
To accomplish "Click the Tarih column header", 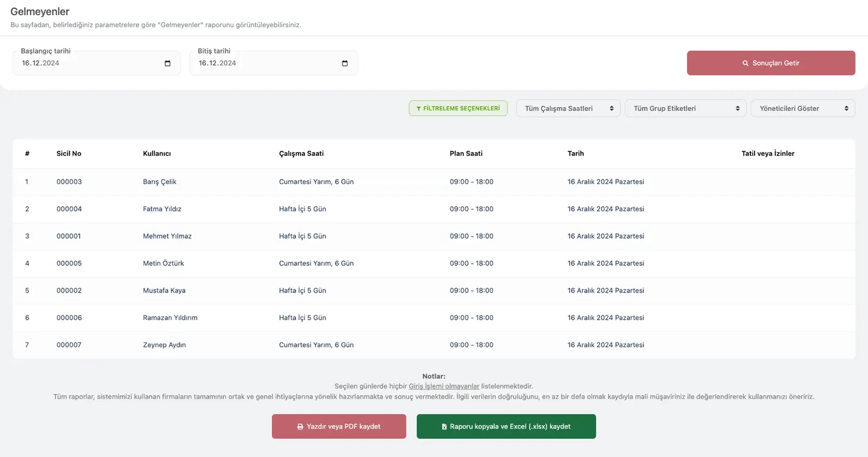I will [x=576, y=154].
